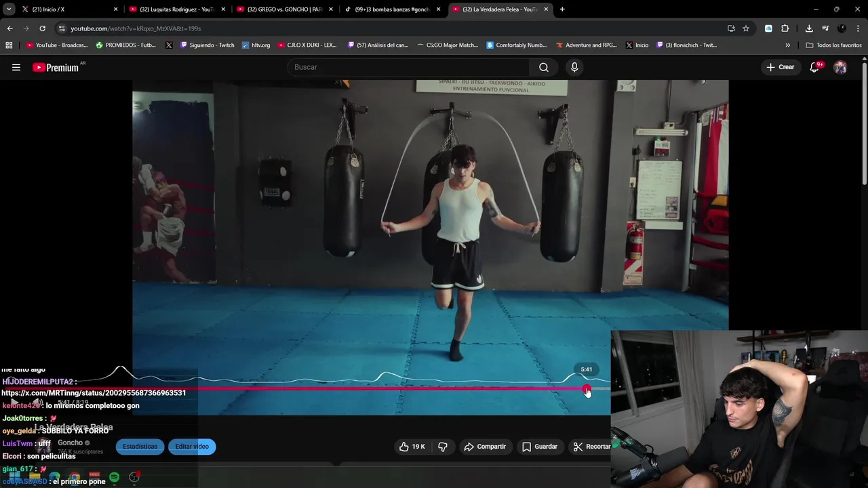Screen dimensions: 868x488
Task: Click the install app icon in address bar
Action: (731, 28)
